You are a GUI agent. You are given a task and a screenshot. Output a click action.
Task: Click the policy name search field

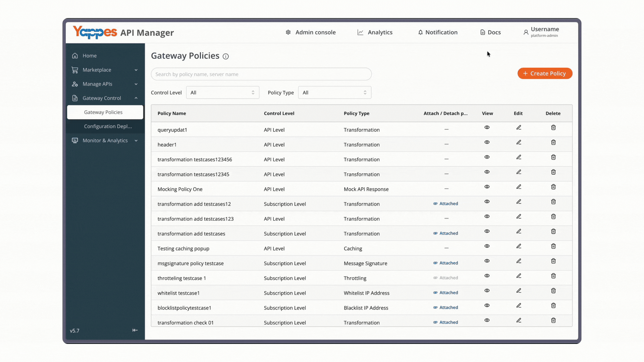(x=261, y=74)
